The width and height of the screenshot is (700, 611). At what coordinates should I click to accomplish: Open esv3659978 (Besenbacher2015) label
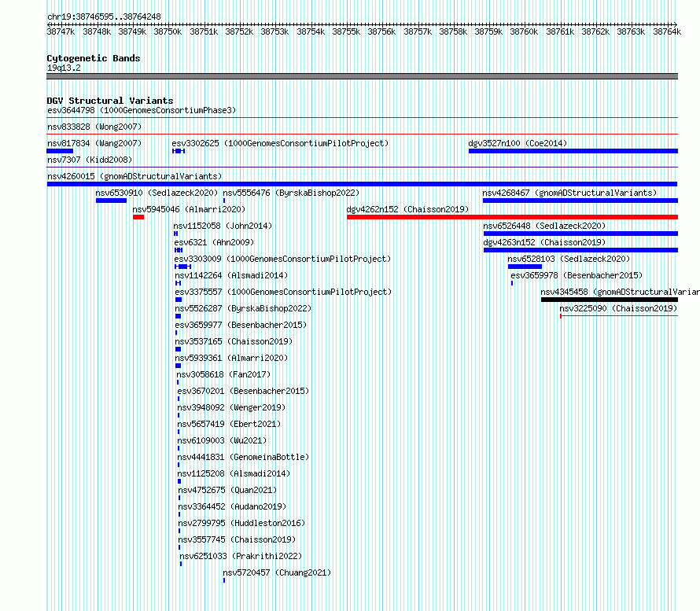pos(577,275)
